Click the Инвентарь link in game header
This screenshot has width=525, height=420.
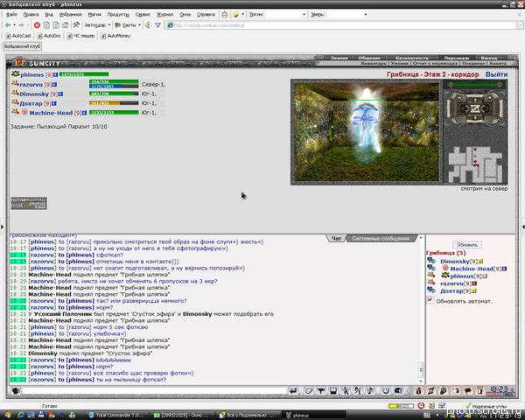(x=374, y=63)
